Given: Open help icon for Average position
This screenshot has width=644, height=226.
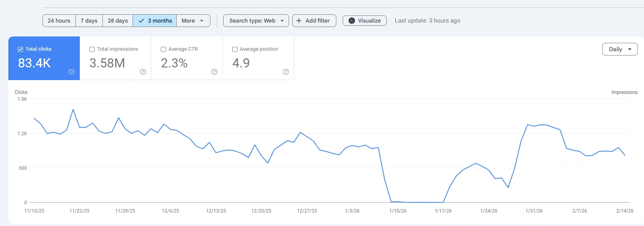Looking at the screenshot, I should pyautogui.click(x=286, y=72).
